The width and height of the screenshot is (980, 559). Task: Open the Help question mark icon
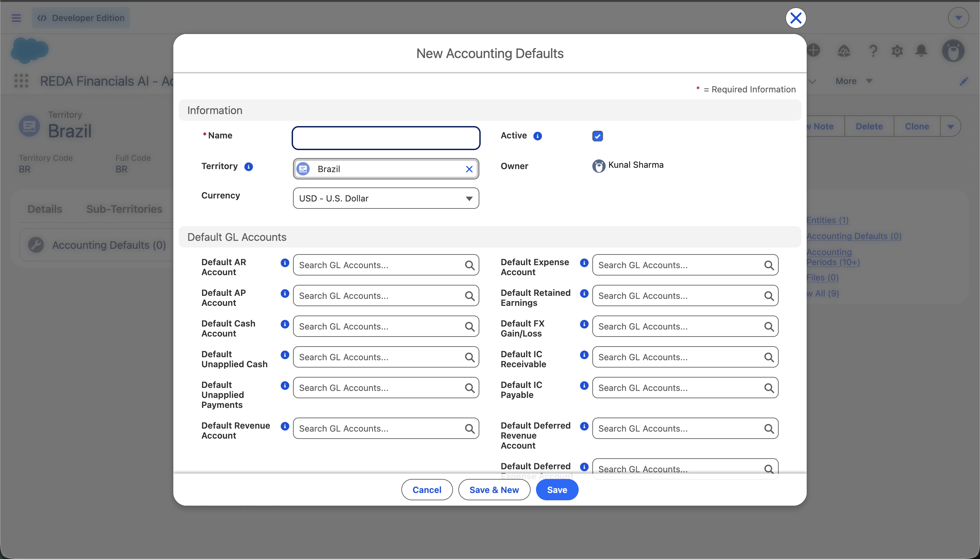(873, 51)
